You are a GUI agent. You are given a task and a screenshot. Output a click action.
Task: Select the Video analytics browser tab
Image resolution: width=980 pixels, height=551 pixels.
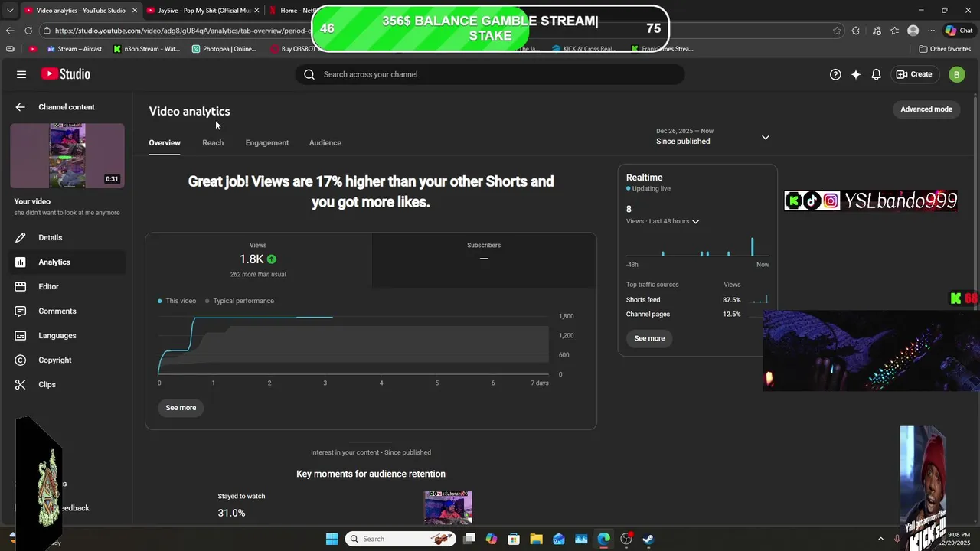coord(80,10)
